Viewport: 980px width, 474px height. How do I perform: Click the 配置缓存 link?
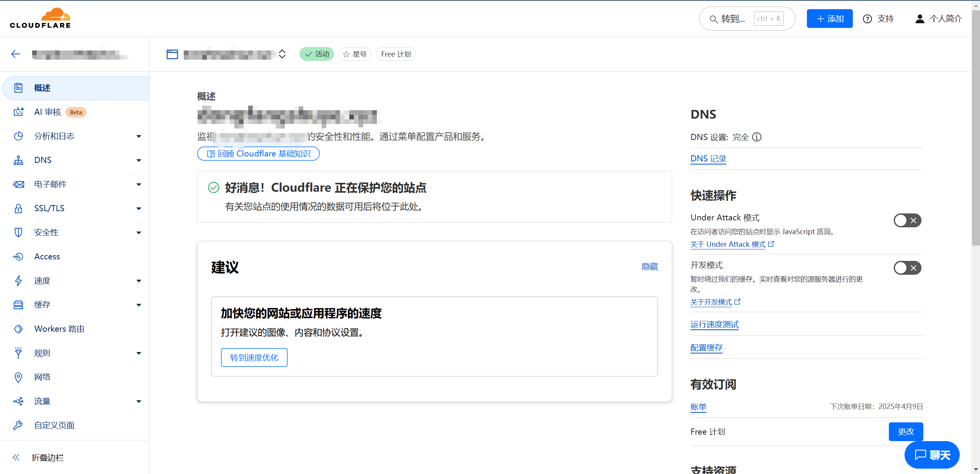[x=707, y=348]
